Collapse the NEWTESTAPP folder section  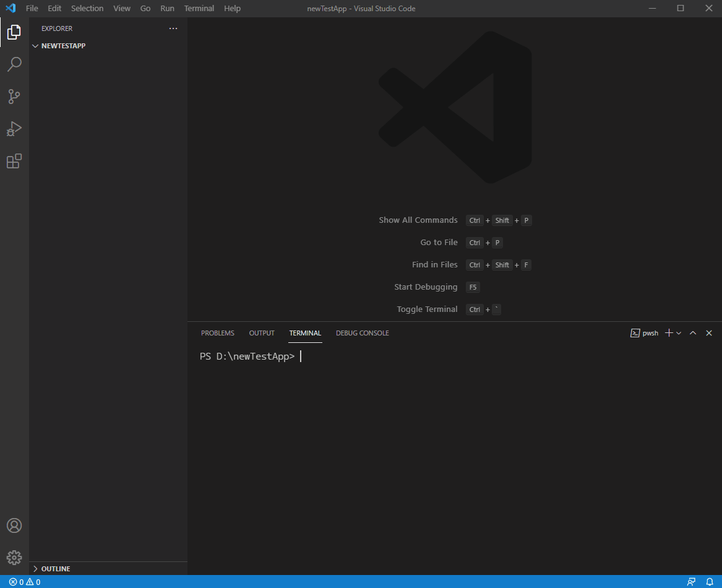35,46
